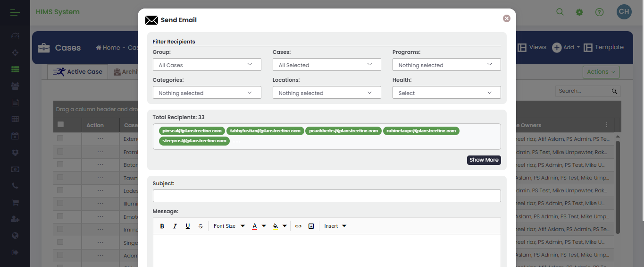Check the row checkbox for 'Botan' case
Image resolution: width=644 pixels, height=267 pixels.
(x=60, y=164)
